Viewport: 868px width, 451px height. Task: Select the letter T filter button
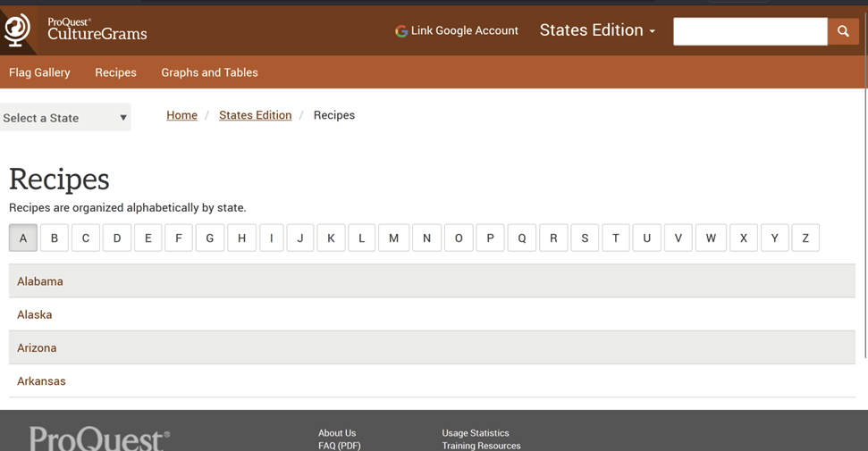615,238
